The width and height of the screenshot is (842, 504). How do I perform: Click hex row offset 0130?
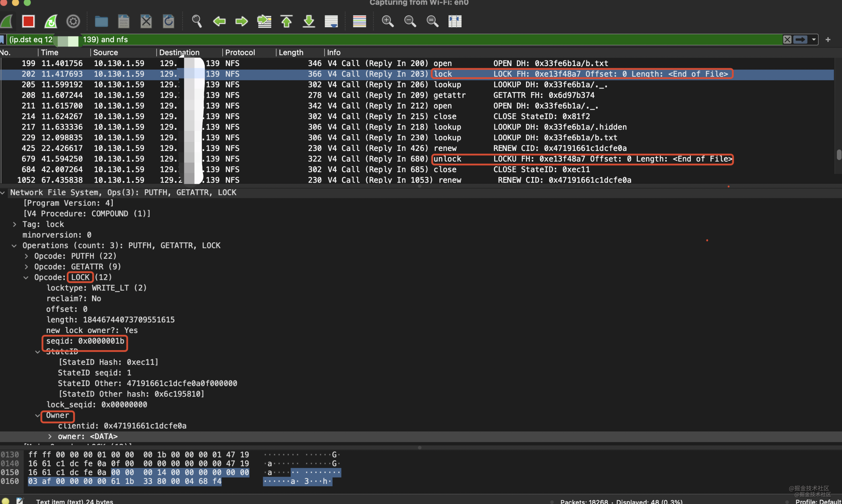(10, 455)
